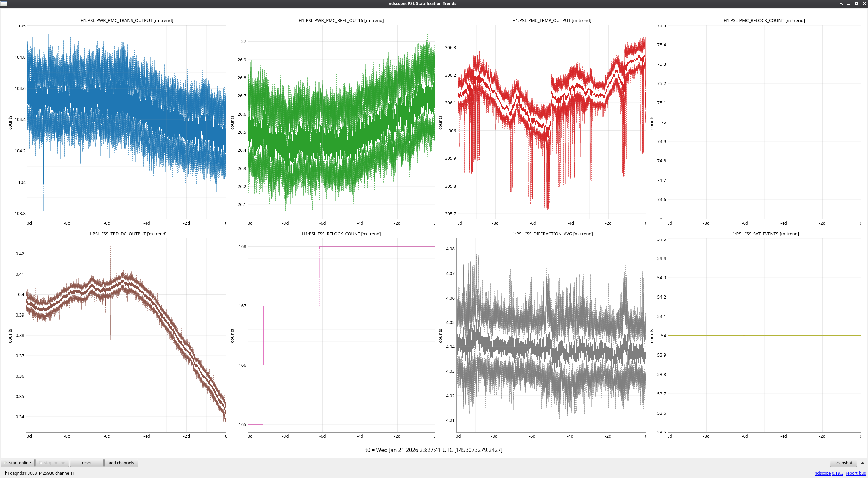
Task: Click the gray ISS_DIFFRACTION_AVG plot
Action: click(551, 335)
